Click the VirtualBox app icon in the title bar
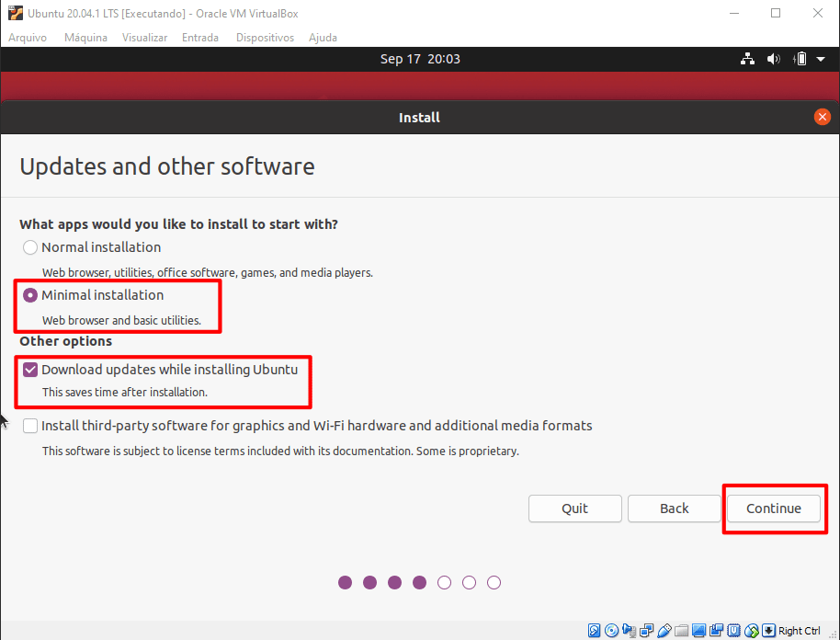This screenshot has height=640, width=840. [x=16, y=14]
